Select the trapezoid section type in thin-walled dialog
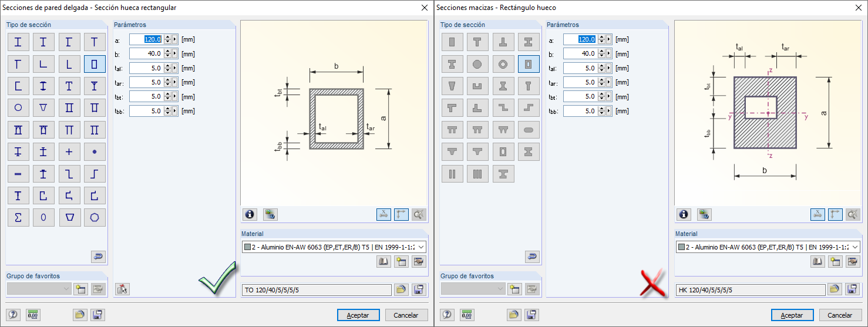 69,217
